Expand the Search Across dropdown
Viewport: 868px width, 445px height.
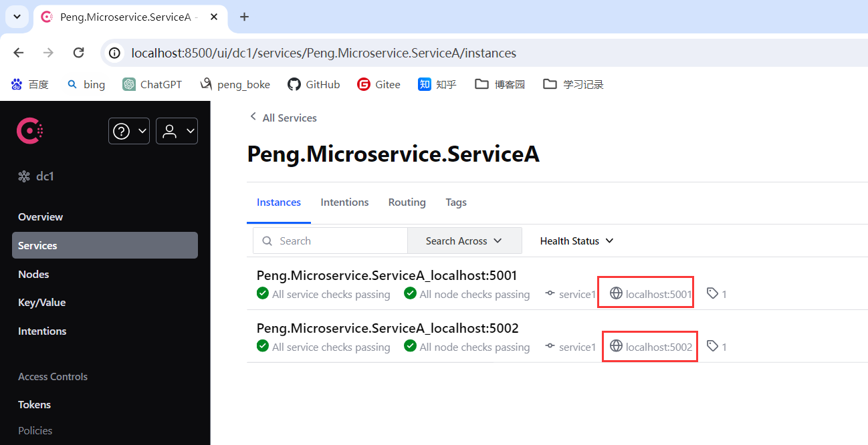[x=464, y=241]
